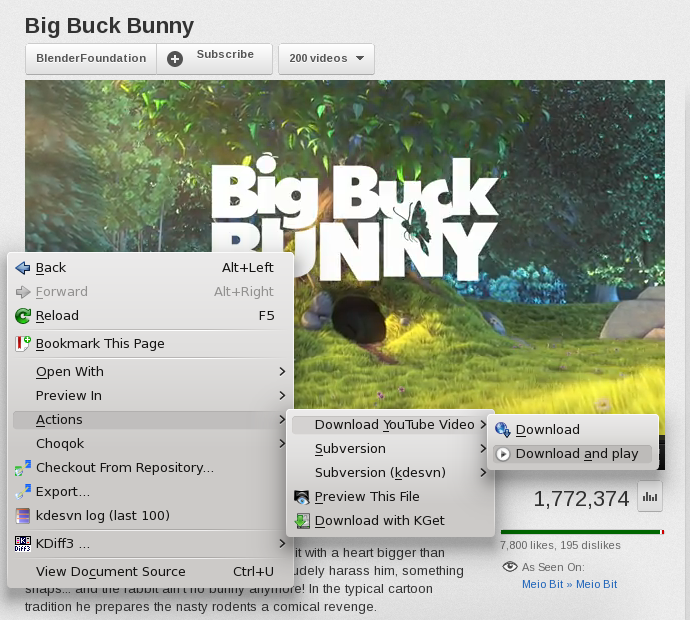Click the Preview This File eye icon
Screen dimensions: 690x620
coord(302,497)
